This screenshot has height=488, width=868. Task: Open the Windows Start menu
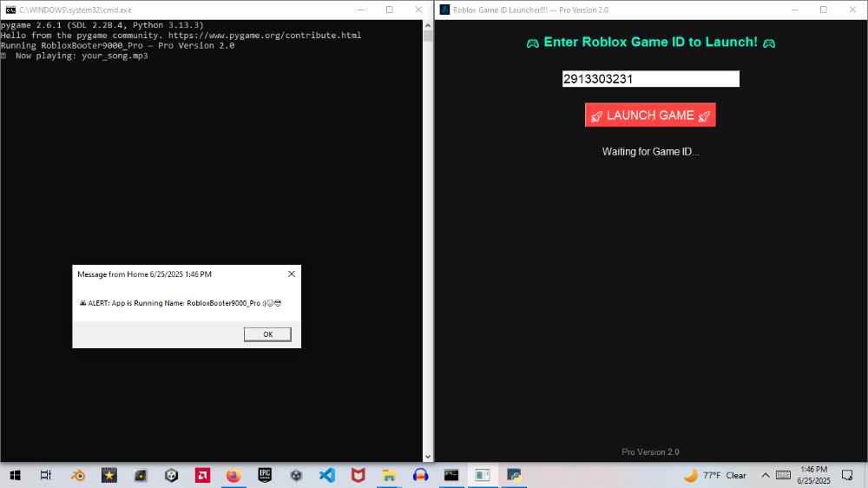15,475
